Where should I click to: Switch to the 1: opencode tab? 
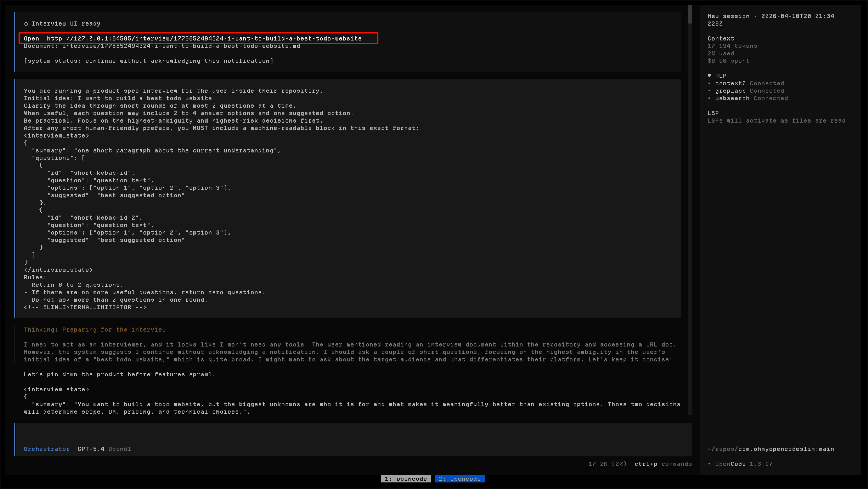[x=406, y=479]
